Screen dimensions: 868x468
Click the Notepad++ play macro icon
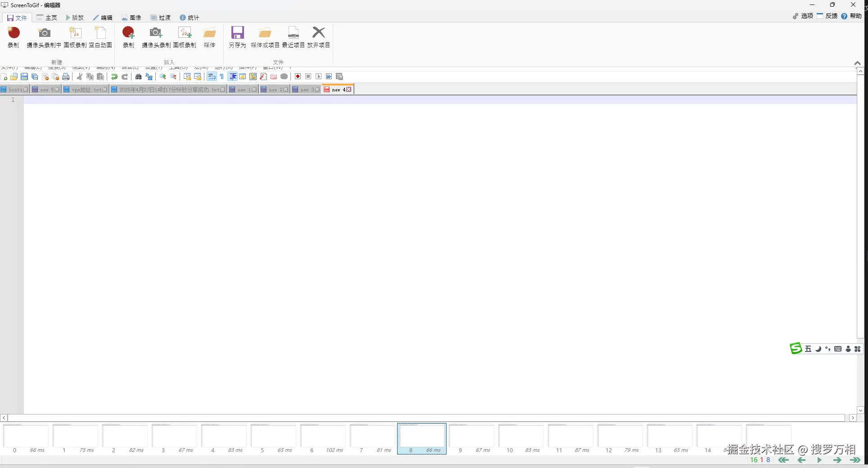(x=318, y=76)
